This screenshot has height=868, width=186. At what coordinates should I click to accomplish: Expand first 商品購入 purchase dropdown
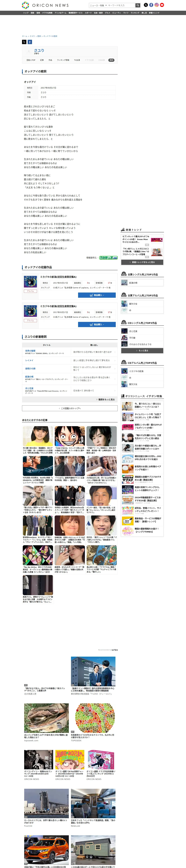pos(97,295)
